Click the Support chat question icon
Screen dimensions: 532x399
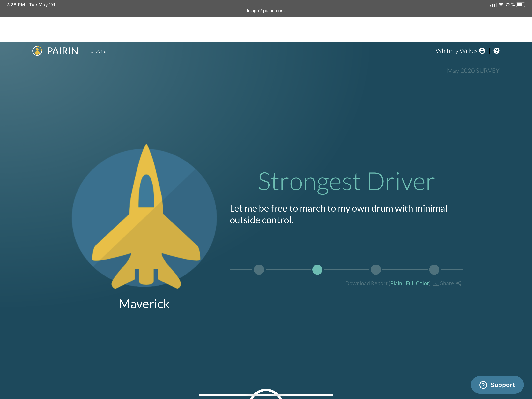tap(483, 385)
